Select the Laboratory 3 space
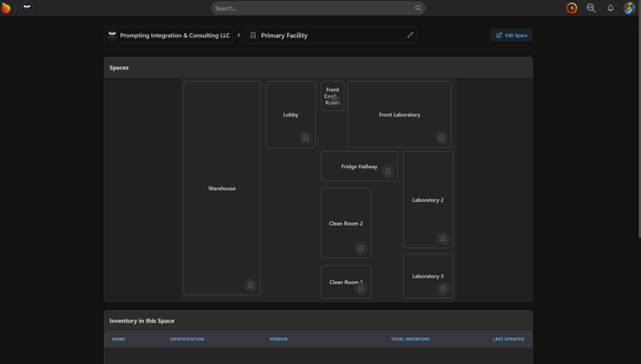Screen dimensions: 641x364 (428, 276)
